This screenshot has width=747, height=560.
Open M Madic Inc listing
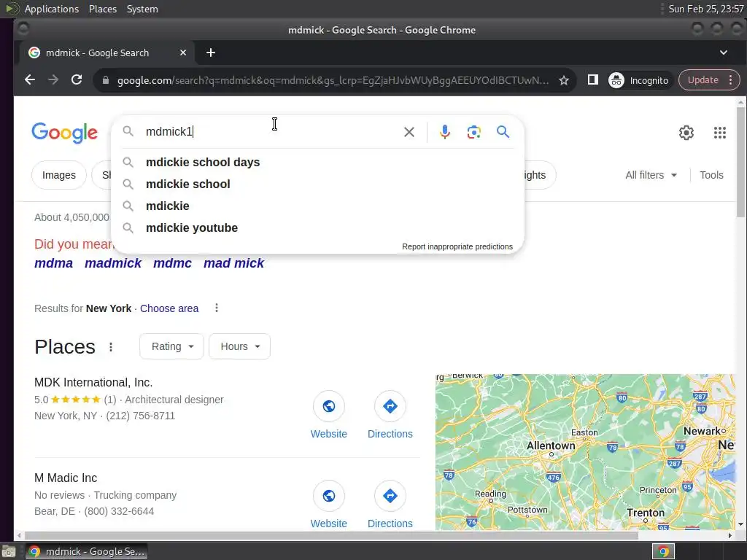[66, 478]
